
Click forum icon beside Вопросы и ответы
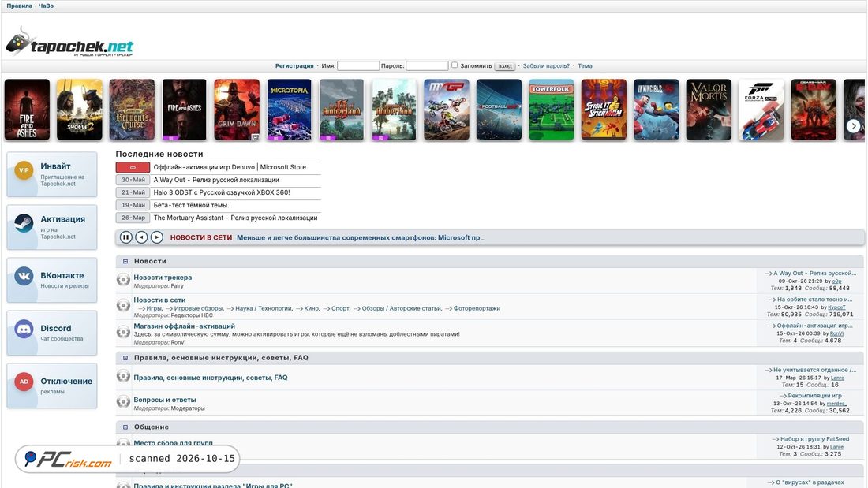point(123,402)
